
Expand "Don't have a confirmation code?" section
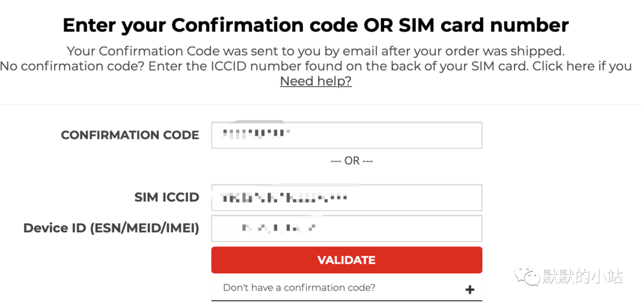pyautogui.click(x=346, y=287)
